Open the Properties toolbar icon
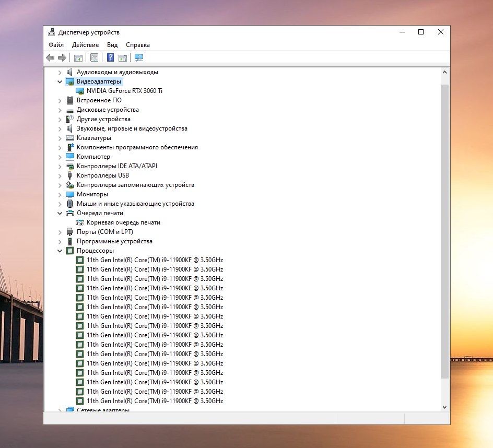 [94, 57]
